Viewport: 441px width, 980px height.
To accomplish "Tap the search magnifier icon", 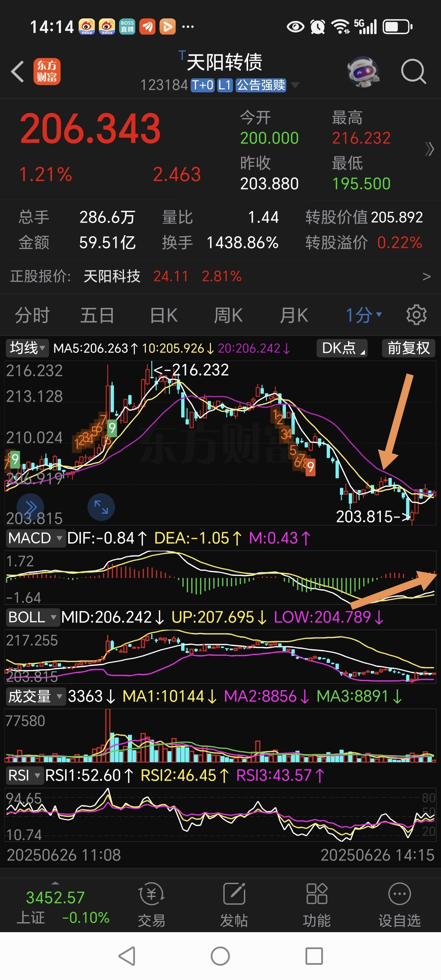I will tap(414, 71).
